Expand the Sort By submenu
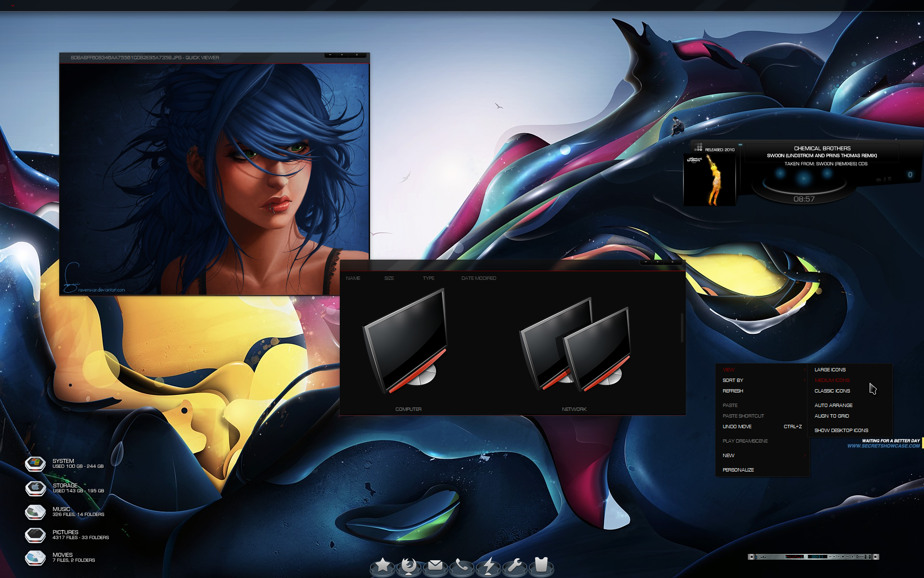Image resolution: width=924 pixels, height=578 pixels. point(763,381)
